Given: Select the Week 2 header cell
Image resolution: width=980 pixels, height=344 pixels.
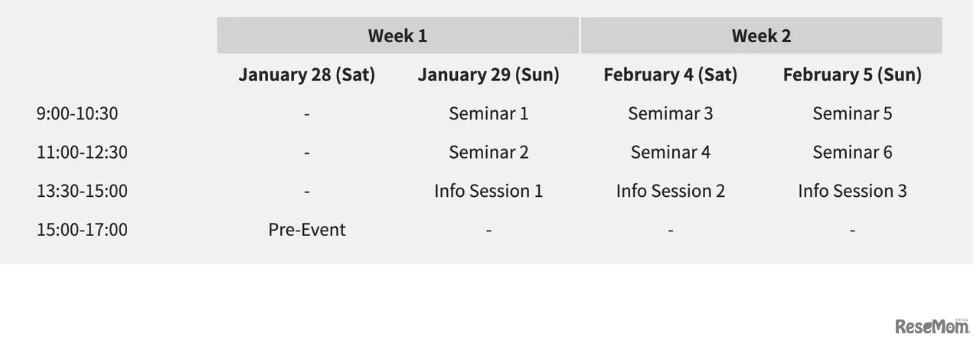Looking at the screenshot, I should coord(761,35).
